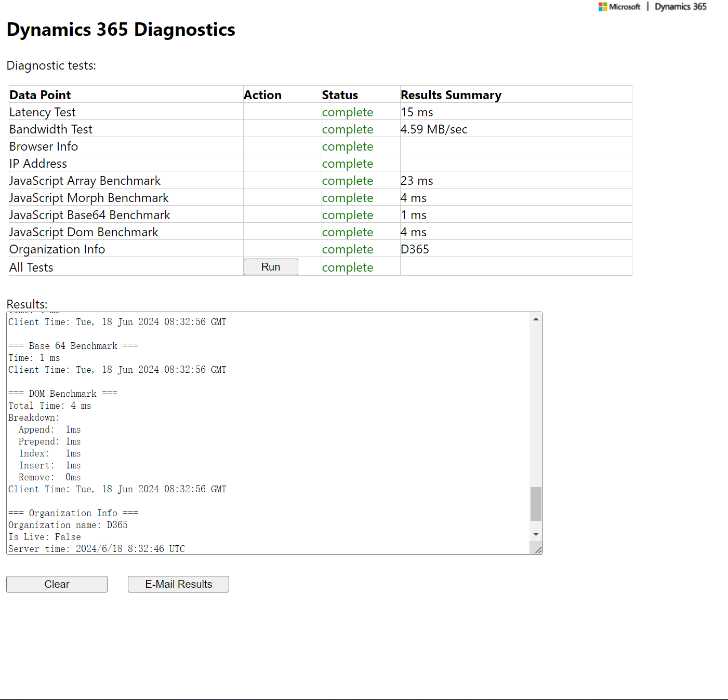Click the 4.59 MB/sec bandwidth result

click(434, 129)
